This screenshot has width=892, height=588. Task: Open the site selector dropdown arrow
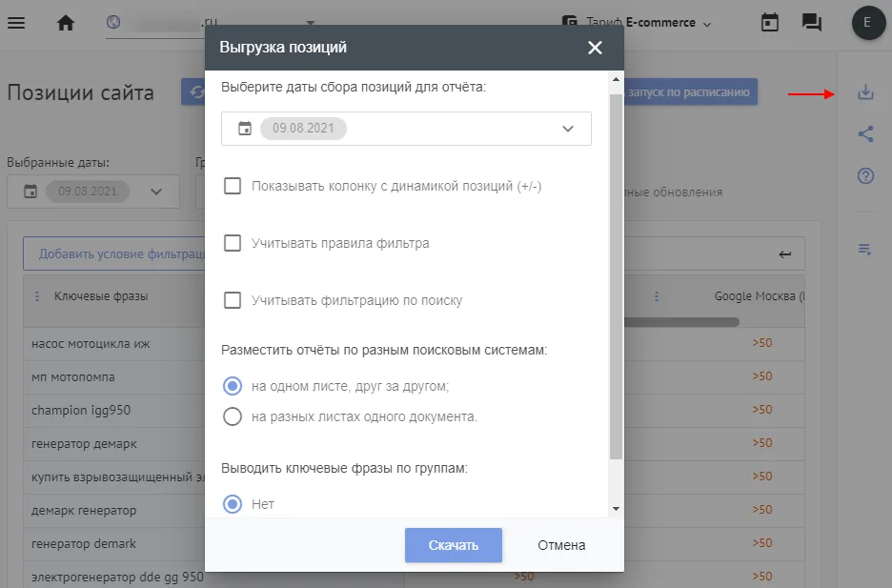coord(311,23)
